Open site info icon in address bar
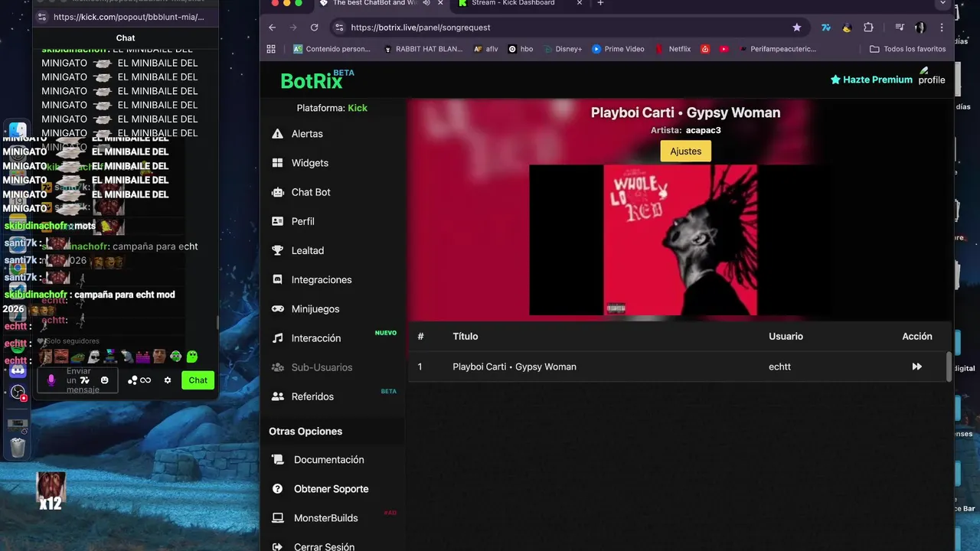 340,28
